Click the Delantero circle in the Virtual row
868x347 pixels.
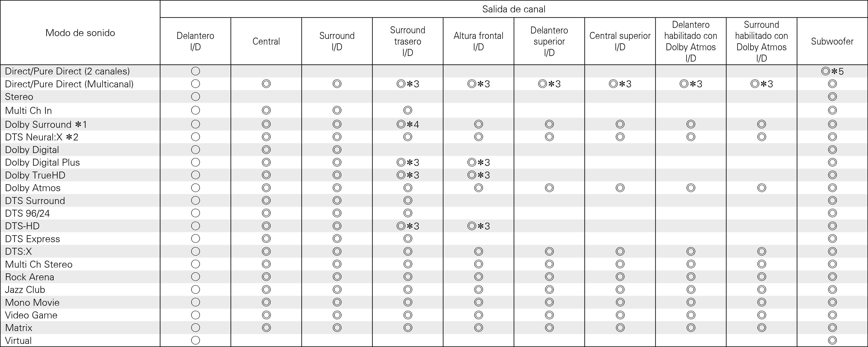click(195, 340)
